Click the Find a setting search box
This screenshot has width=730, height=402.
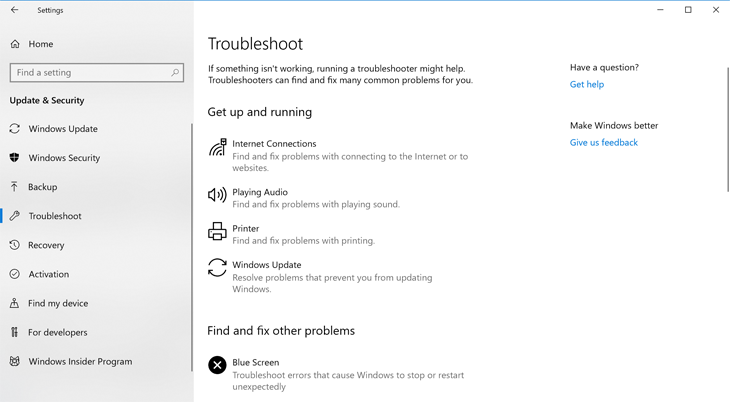(x=97, y=73)
